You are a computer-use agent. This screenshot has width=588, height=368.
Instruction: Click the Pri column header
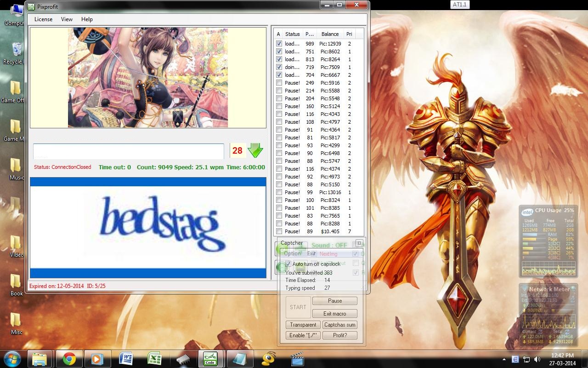[349, 34]
